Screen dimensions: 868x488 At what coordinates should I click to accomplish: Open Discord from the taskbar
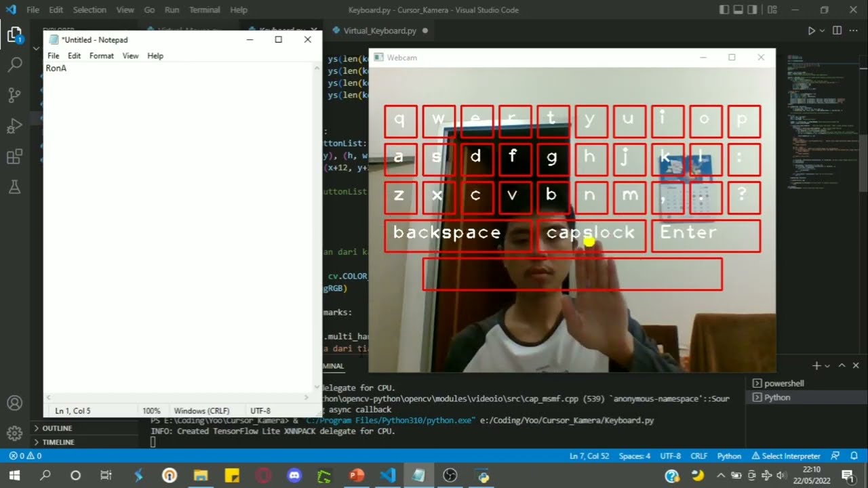[x=294, y=476]
